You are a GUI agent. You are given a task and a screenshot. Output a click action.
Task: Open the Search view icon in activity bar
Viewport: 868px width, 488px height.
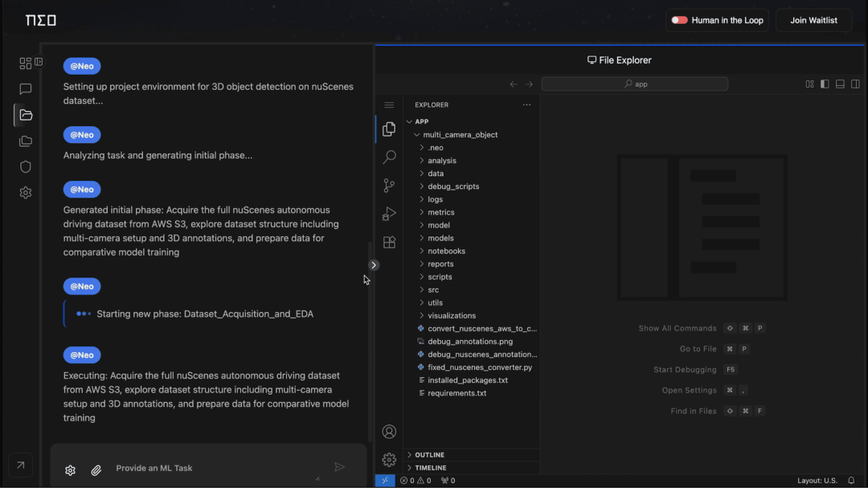pyautogui.click(x=389, y=158)
